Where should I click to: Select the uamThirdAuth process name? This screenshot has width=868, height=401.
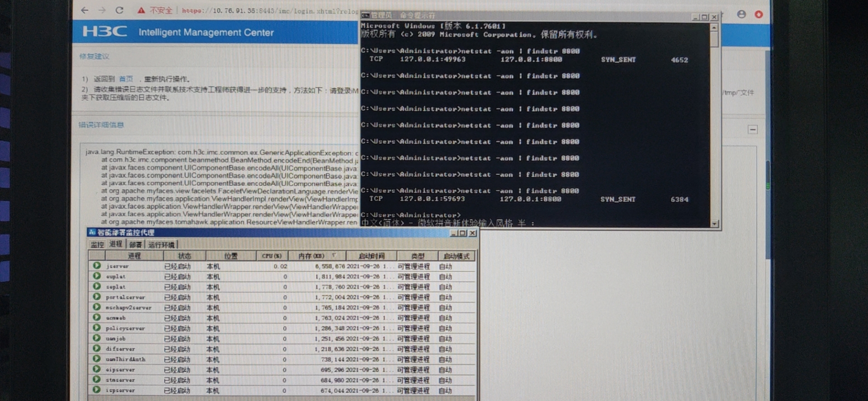[125, 359]
